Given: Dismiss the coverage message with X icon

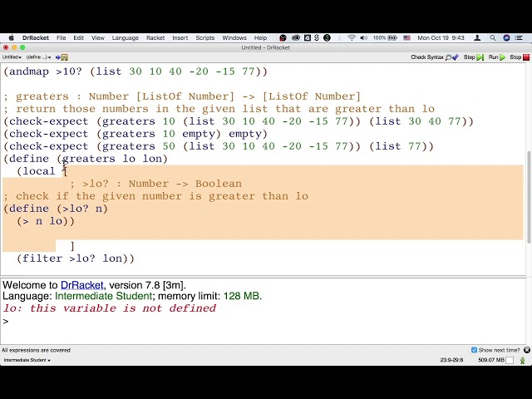Looking at the screenshot, I should (526, 350).
